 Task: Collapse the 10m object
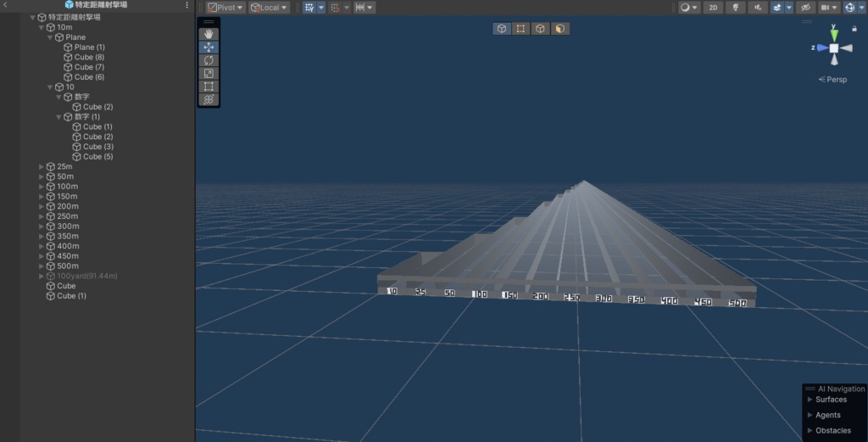pyautogui.click(x=42, y=27)
